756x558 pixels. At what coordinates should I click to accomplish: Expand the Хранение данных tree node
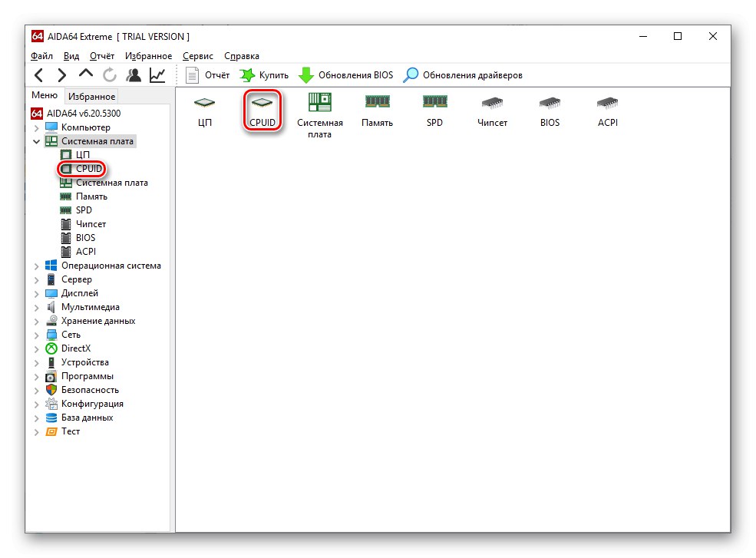coord(37,321)
